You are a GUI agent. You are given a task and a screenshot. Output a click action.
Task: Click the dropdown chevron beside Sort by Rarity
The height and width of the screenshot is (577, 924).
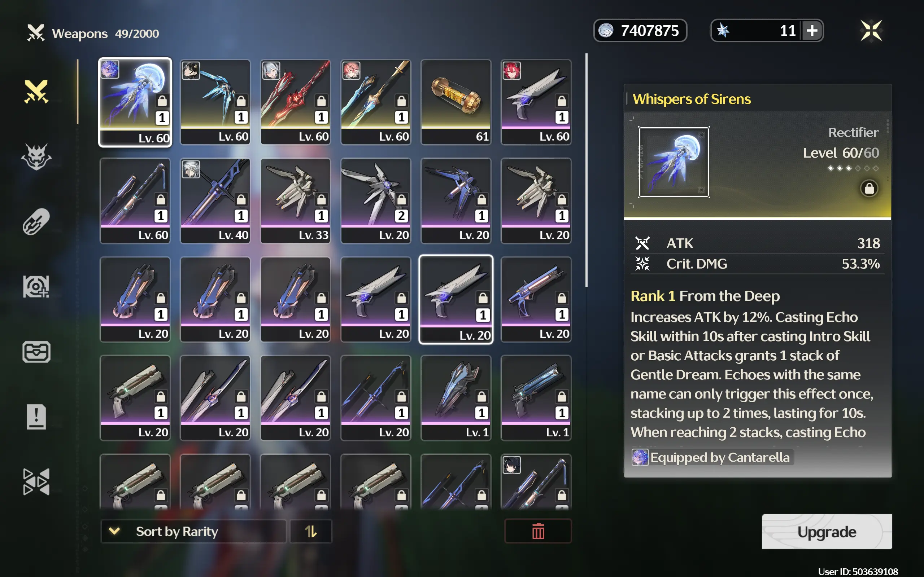[x=114, y=531]
